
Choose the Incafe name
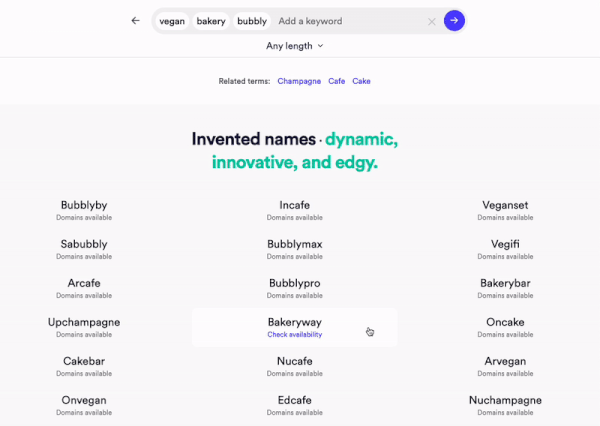295,205
